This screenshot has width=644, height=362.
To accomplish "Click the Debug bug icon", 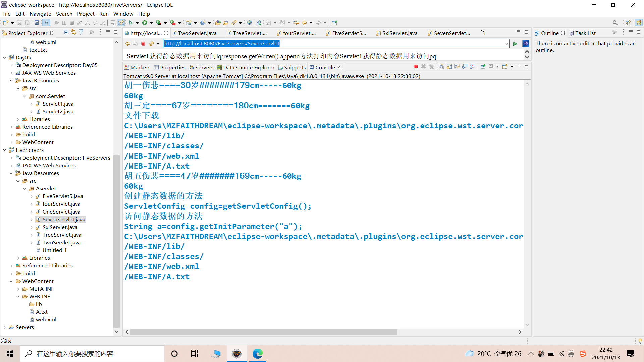I will click(131, 23).
